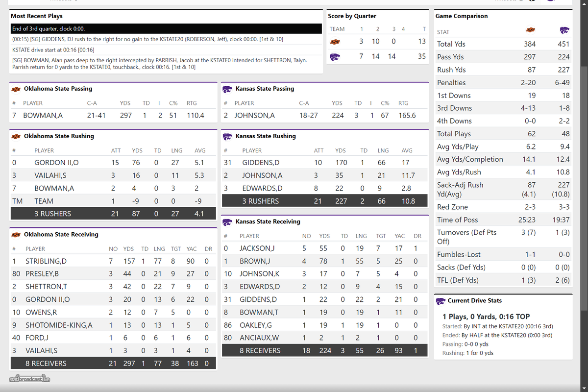Click the '3 RUSHERS' total row for Kansas State
The image size is (588, 392).
[325, 201]
